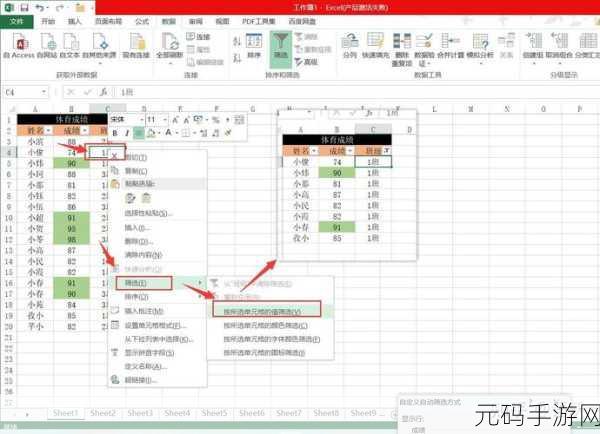
Task: Click the fill color bucket in mini toolbar
Action: tap(152, 133)
